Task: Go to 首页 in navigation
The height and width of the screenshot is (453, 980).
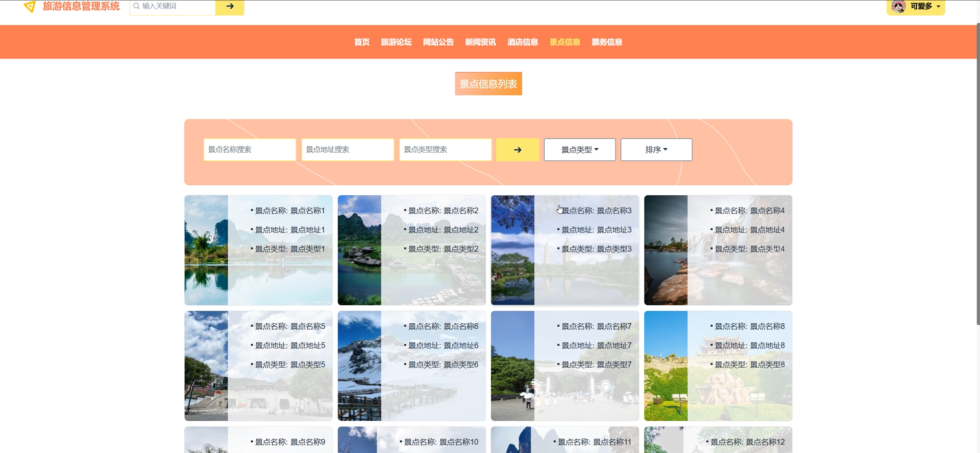Action: [x=362, y=42]
